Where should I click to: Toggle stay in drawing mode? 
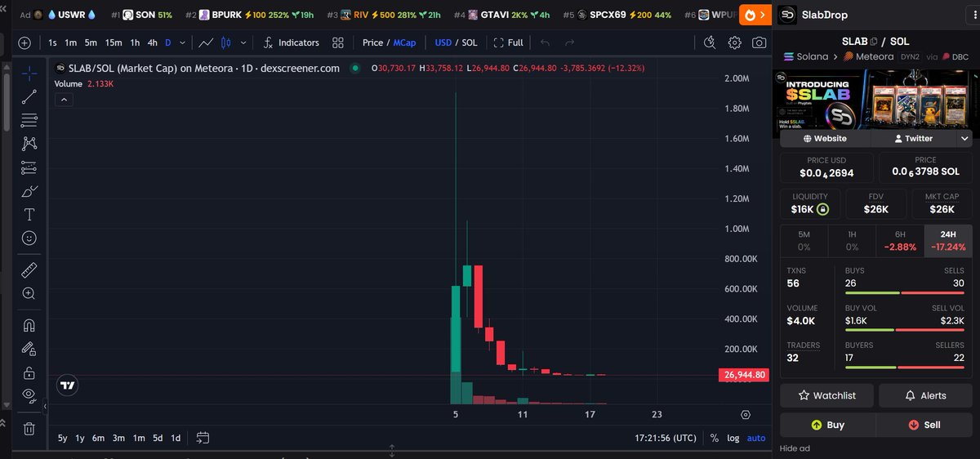29,349
